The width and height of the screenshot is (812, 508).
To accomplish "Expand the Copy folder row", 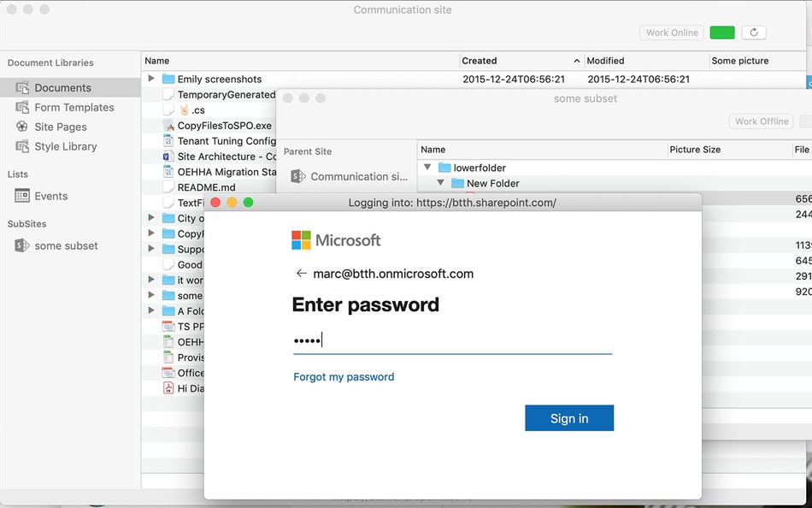I will (151, 233).
